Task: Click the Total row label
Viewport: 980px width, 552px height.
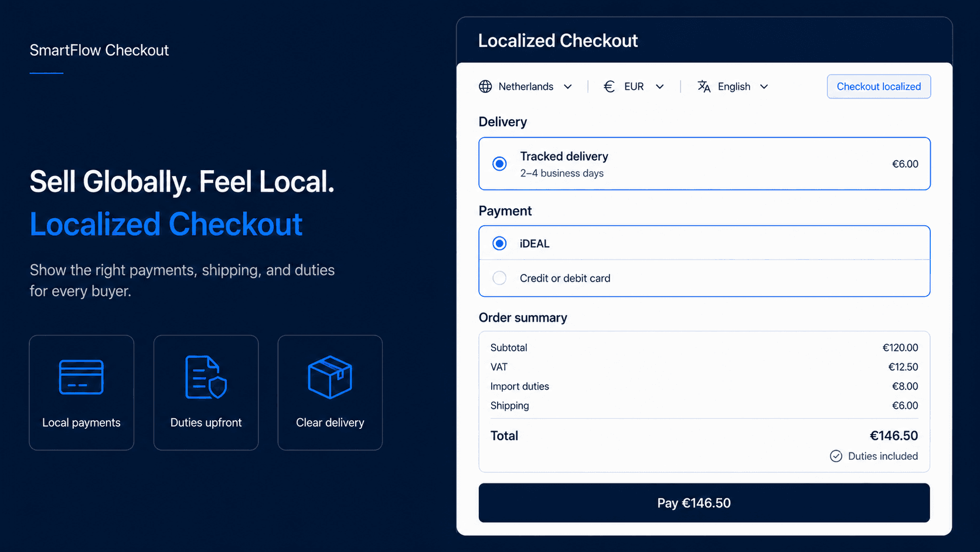Action: [504, 436]
